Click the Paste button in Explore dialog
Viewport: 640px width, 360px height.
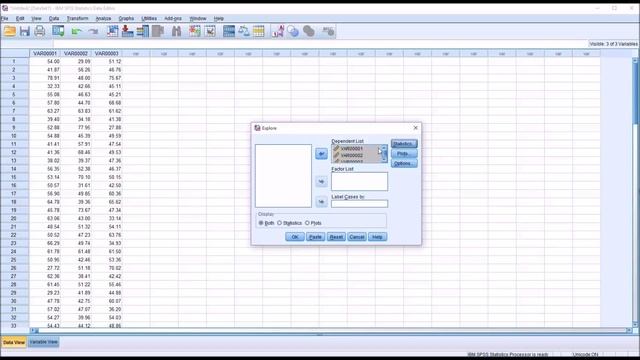[316, 237]
